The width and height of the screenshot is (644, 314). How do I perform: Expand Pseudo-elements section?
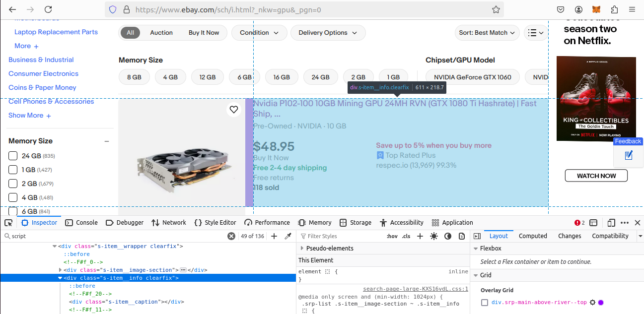pos(302,248)
